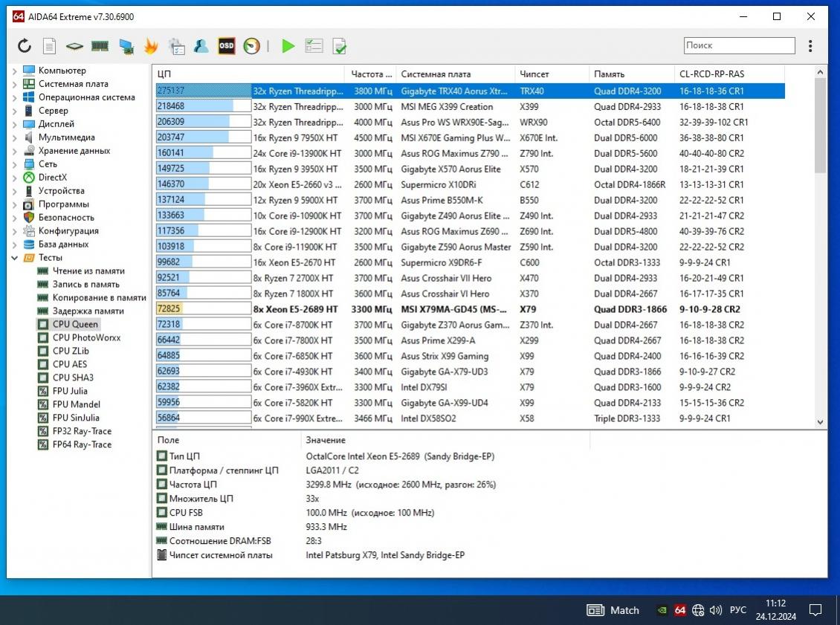Launch the flame stability test icon
The height and width of the screenshot is (625, 840).
tap(151, 46)
